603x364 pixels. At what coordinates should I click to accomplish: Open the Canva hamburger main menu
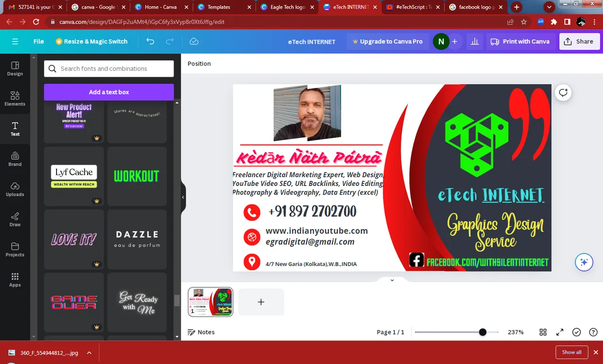tap(15, 41)
